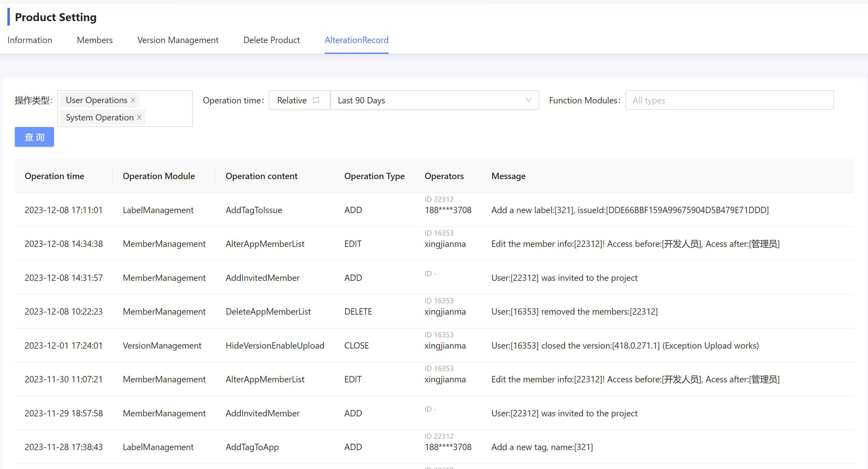The width and height of the screenshot is (868, 469).
Task: Click the AddTagToIssue operation content
Action: [254, 210]
